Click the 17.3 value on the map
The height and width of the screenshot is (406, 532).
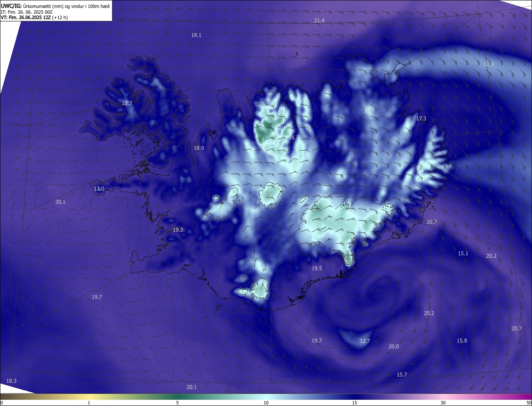421,118
